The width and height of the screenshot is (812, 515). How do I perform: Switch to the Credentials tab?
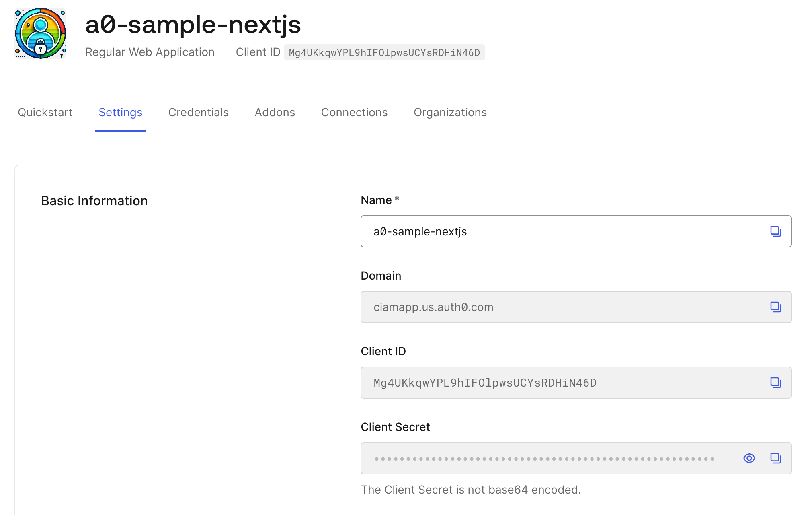coord(198,112)
